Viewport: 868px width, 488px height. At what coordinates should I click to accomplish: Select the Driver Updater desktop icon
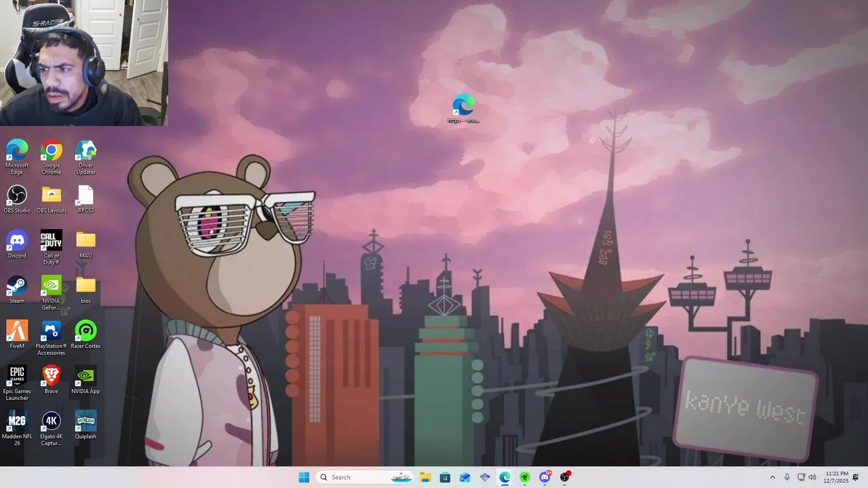point(85,157)
